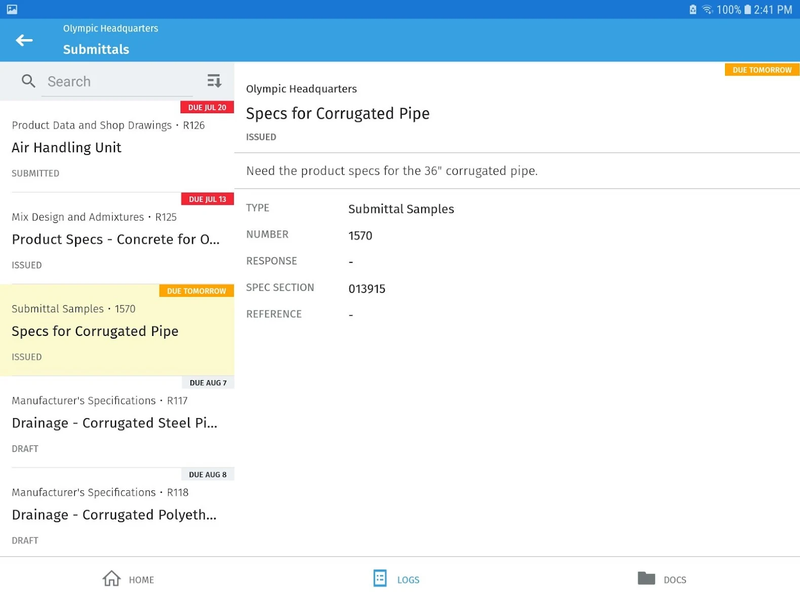Tap the back arrow in header
Image resolution: width=800 pixels, height=600 pixels.
click(x=24, y=40)
